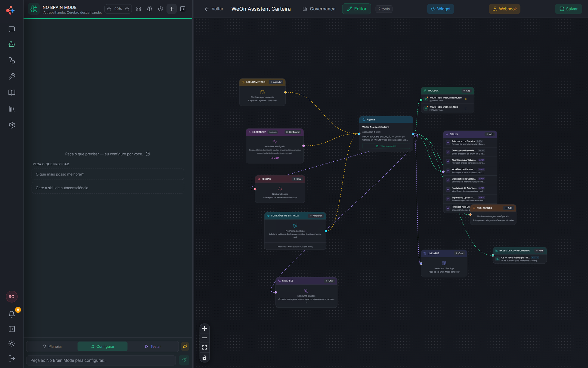Toggle the canvas lock icon
This screenshot has width=588, height=368.
click(205, 358)
